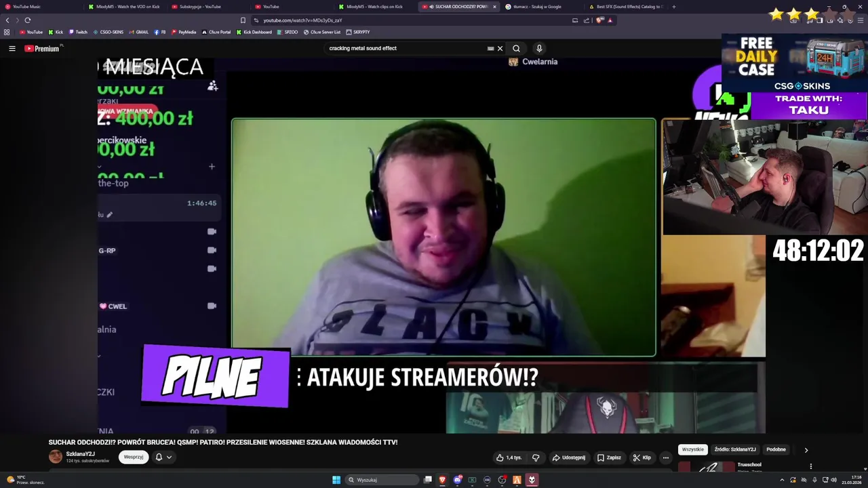Open more actions three-dot menu
The height and width of the screenshot is (488, 868).
click(666, 457)
